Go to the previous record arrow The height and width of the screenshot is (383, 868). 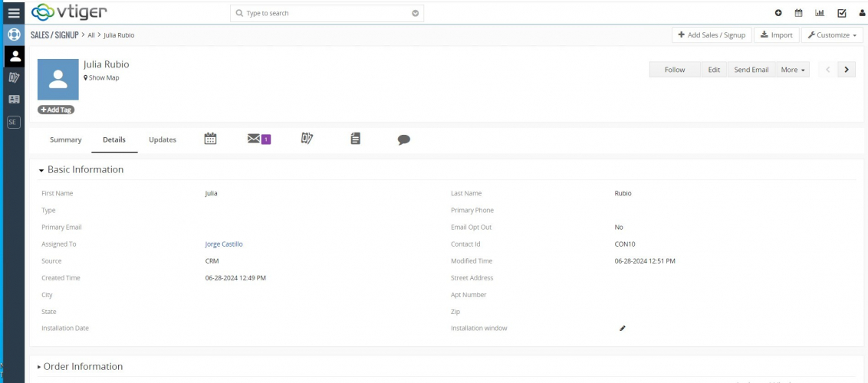828,70
